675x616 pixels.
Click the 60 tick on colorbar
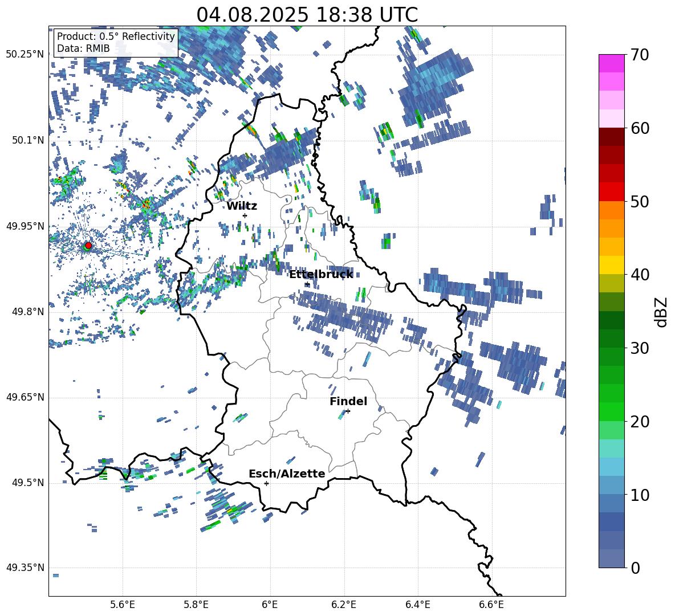click(640, 128)
